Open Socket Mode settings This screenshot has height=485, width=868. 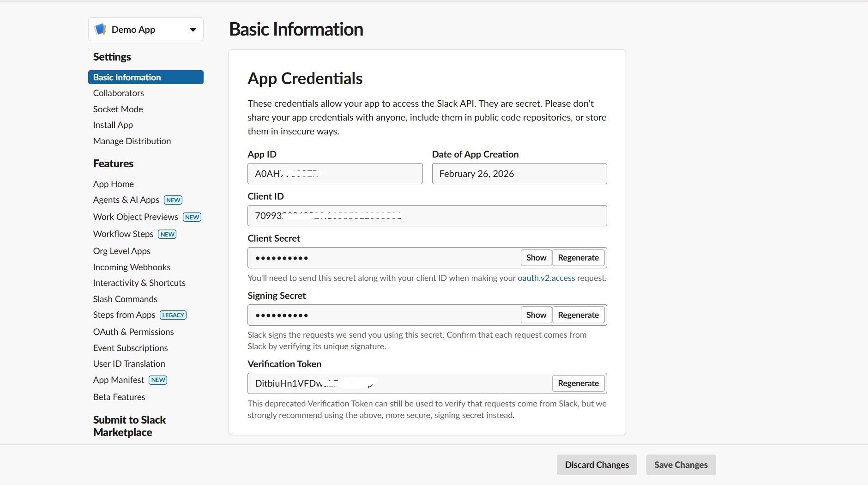[x=118, y=109]
